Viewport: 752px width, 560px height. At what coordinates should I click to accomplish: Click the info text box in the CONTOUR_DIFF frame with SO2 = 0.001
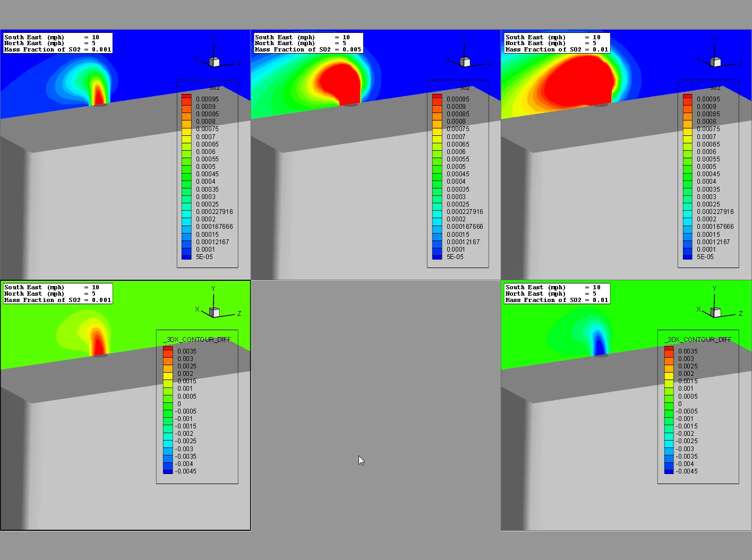(x=58, y=294)
